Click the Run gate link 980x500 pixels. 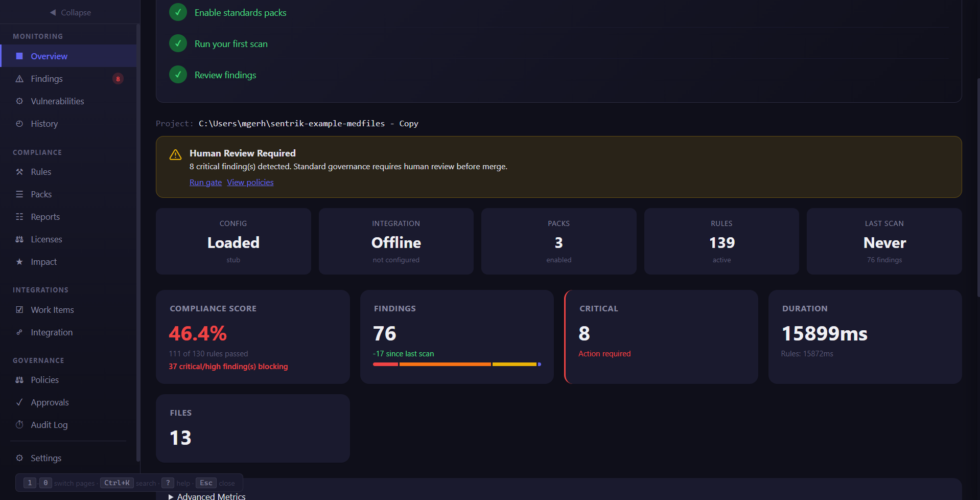coord(205,182)
